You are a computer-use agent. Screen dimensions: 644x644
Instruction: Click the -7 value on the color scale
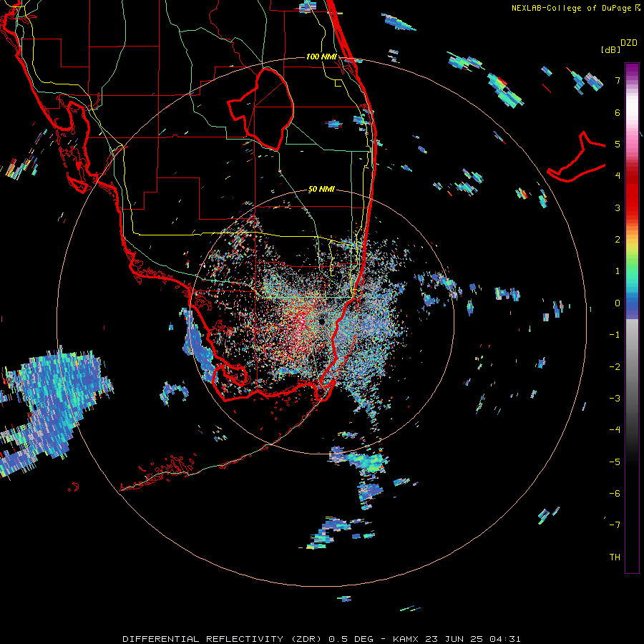tap(615, 525)
